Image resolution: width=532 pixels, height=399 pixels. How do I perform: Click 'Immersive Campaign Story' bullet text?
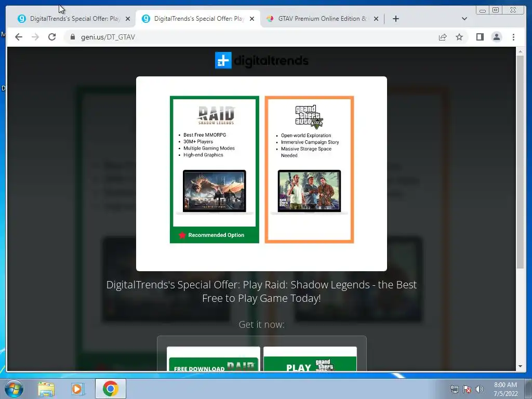[310, 142]
